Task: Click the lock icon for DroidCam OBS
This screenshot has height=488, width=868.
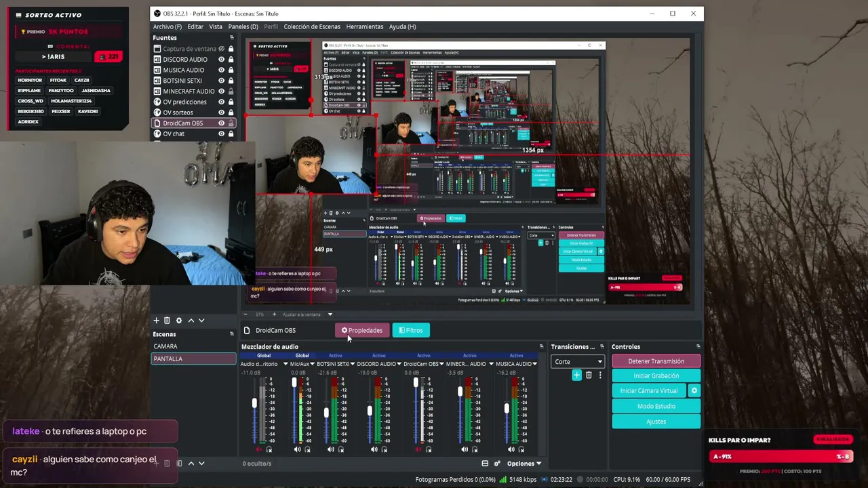Action: 231,123
